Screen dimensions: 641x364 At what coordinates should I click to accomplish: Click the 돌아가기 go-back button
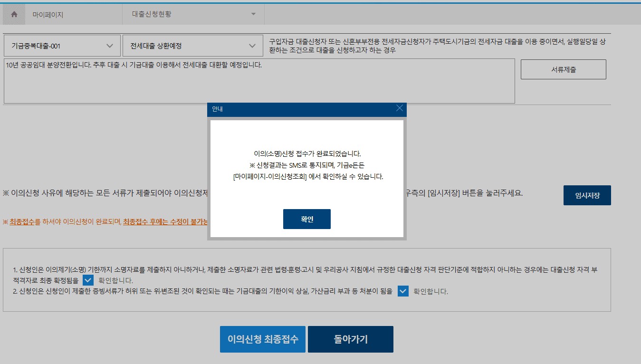350,339
